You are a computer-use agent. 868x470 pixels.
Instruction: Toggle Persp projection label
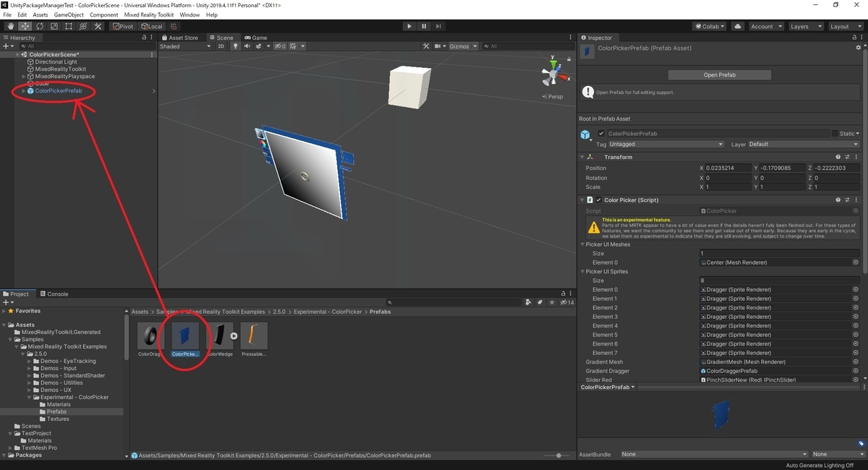click(553, 96)
